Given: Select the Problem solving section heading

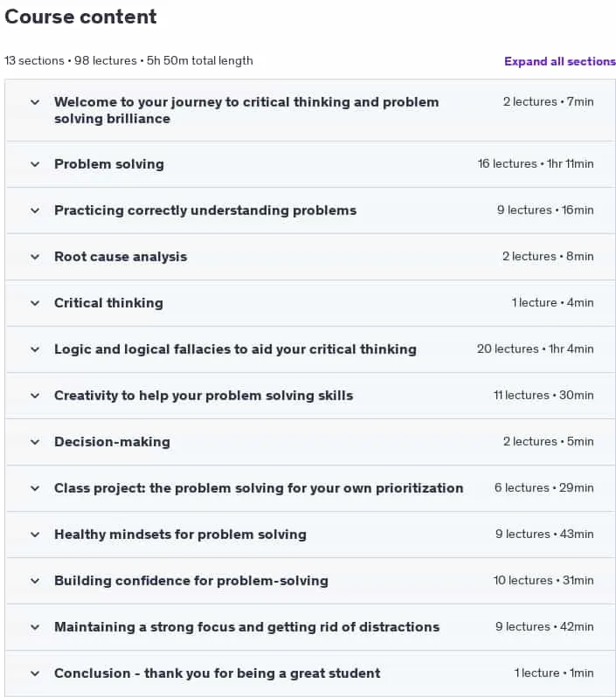Looking at the screenshot, I should [x=109, y=164].
